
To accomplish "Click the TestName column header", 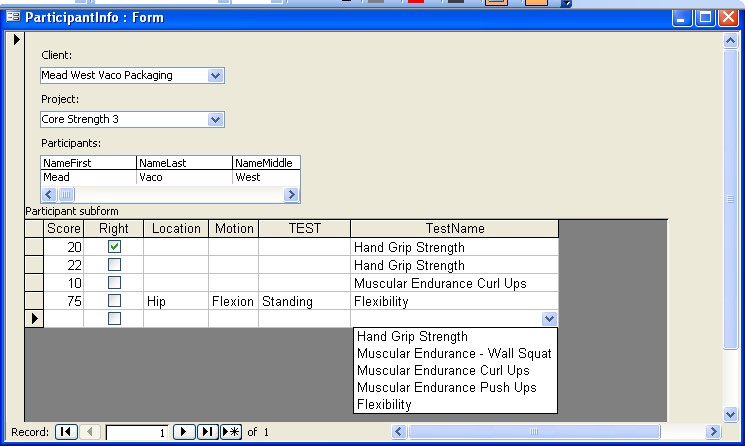I will [x=455, y=228].
